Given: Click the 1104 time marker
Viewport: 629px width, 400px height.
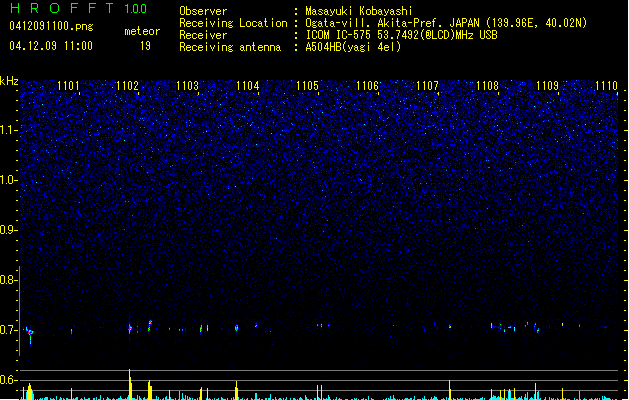Looking at the screenshot, I should (x=248, y=85).
